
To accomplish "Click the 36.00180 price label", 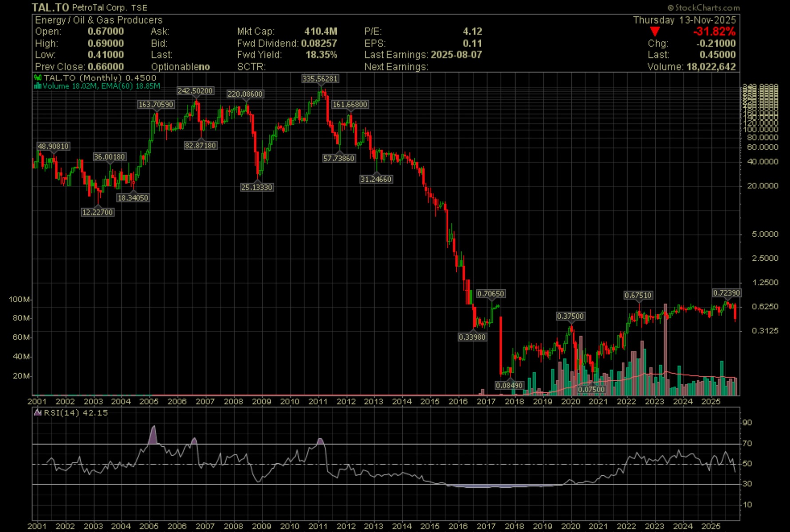I will (x=110, y=157).
